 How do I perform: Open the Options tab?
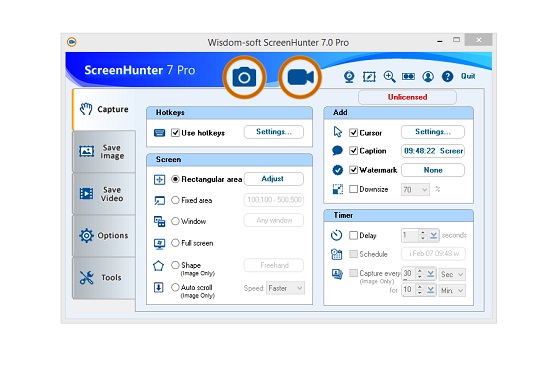pyautogui.click(x=104, y=235)
